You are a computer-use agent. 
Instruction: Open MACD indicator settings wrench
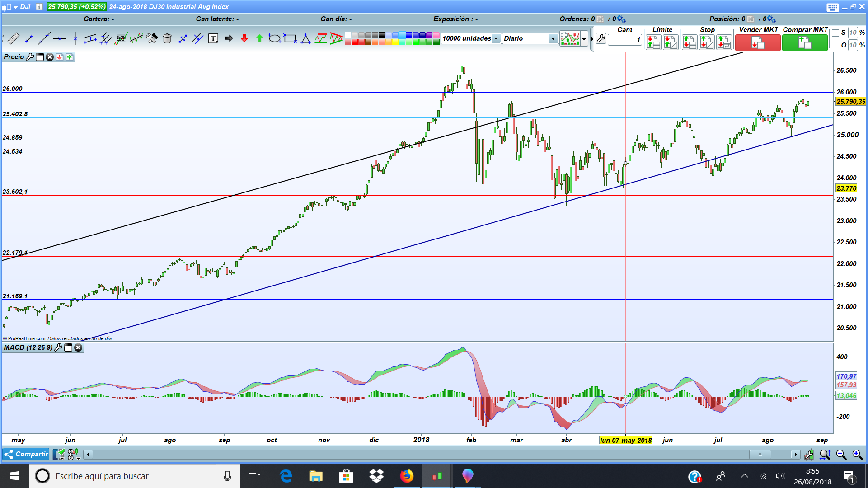(58, 347)
